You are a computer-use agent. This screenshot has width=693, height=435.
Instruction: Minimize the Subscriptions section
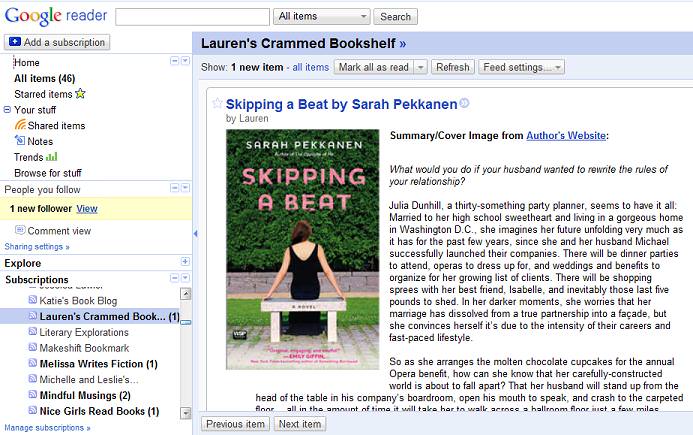click(x=175, y=278)
